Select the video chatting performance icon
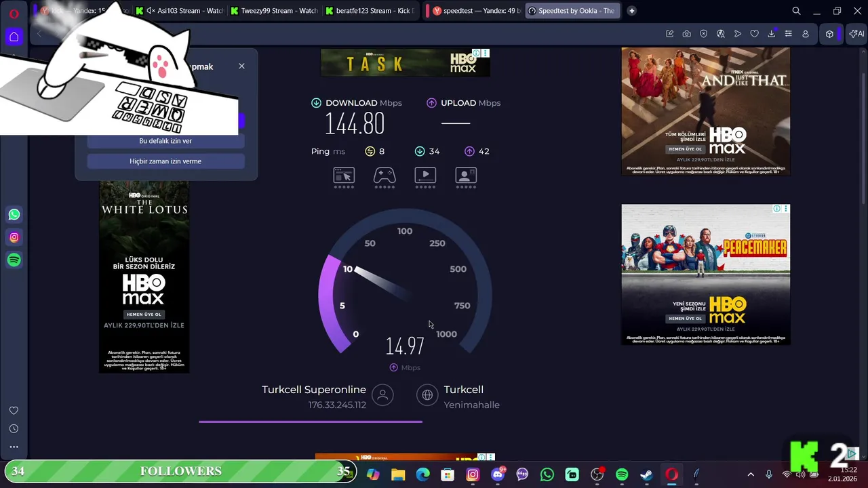 [466, 176]
